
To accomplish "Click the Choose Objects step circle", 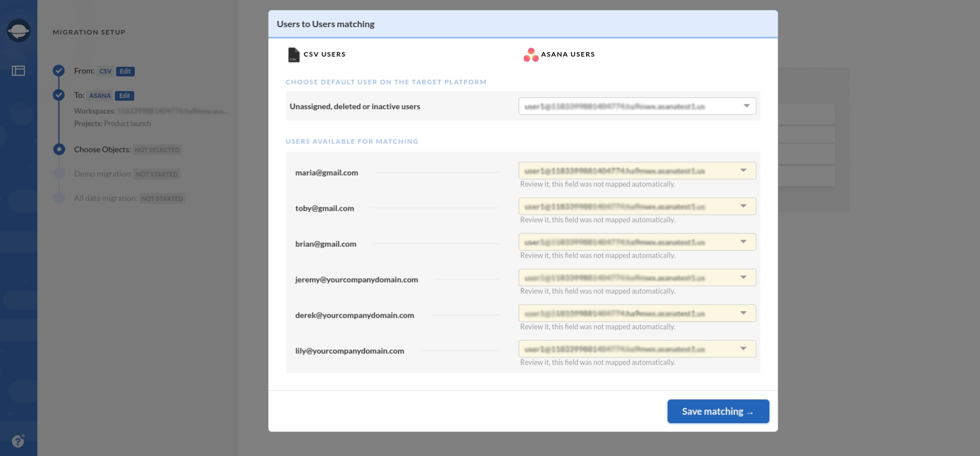I will point(59,150).
